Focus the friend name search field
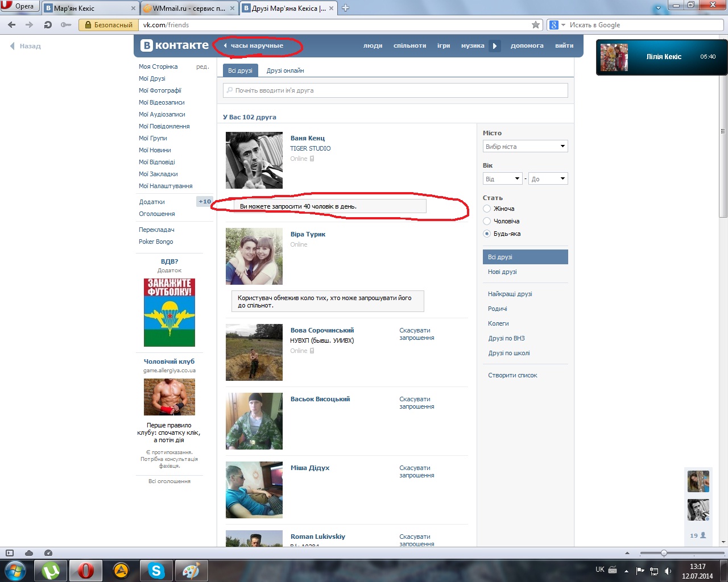This screenshot has height=582, width=728. (x=395, y=90)
